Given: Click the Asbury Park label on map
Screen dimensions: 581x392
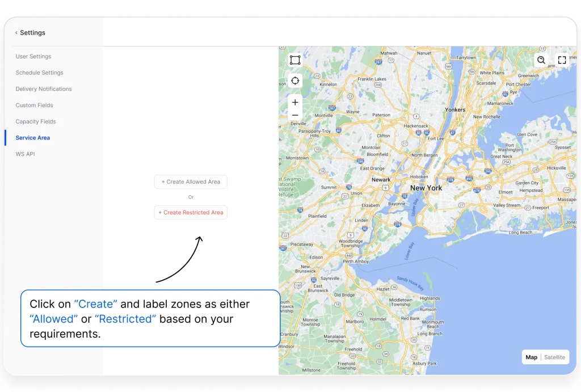Looking at the screenshot, I should (424, 364).
